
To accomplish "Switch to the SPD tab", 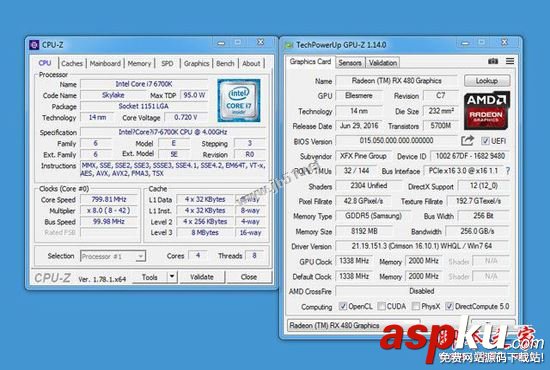I will pyautogui.click(x=167, y=63).
